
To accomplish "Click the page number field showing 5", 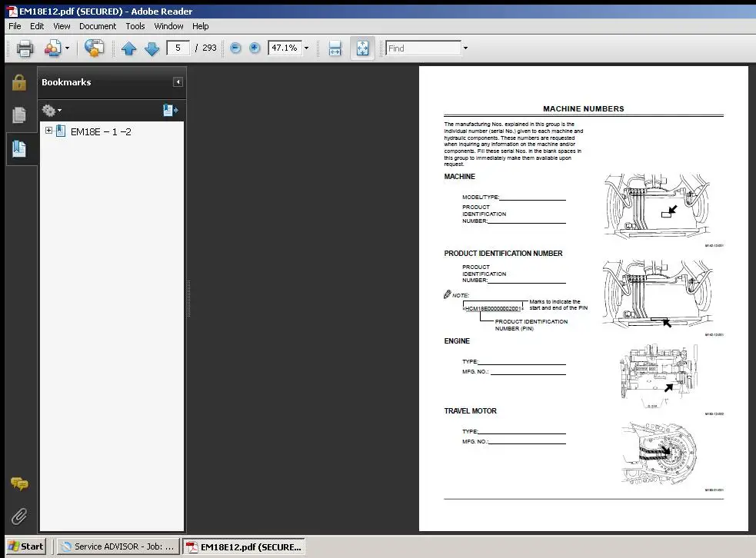I will tap(178, 48).
